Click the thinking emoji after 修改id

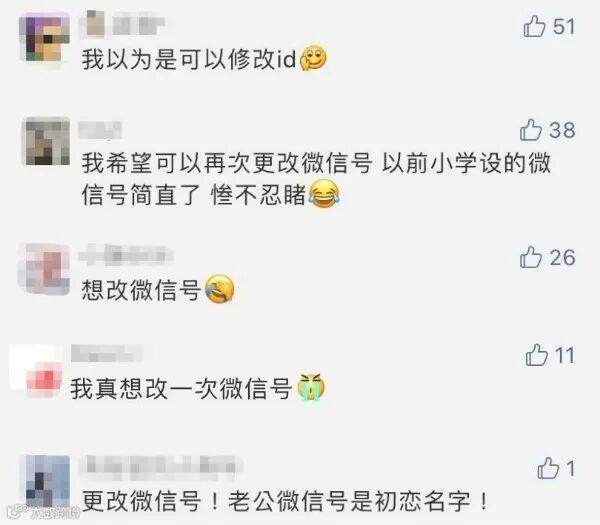(x=313, y=58)
